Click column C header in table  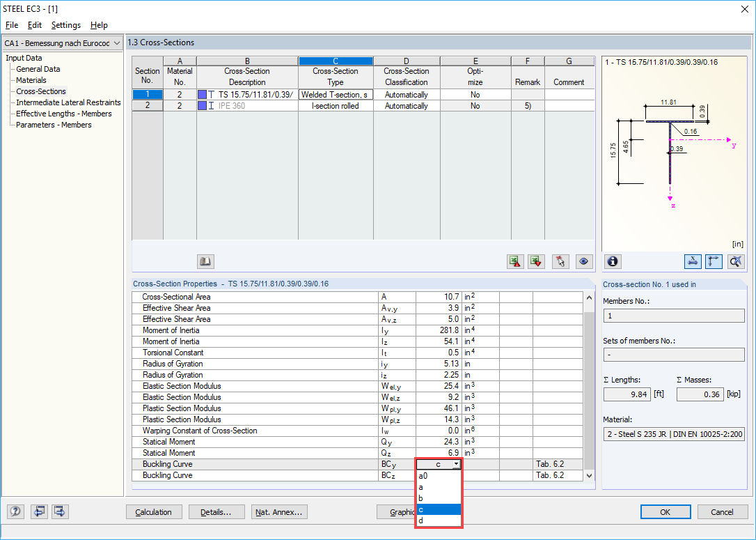[x=336, y=61]
